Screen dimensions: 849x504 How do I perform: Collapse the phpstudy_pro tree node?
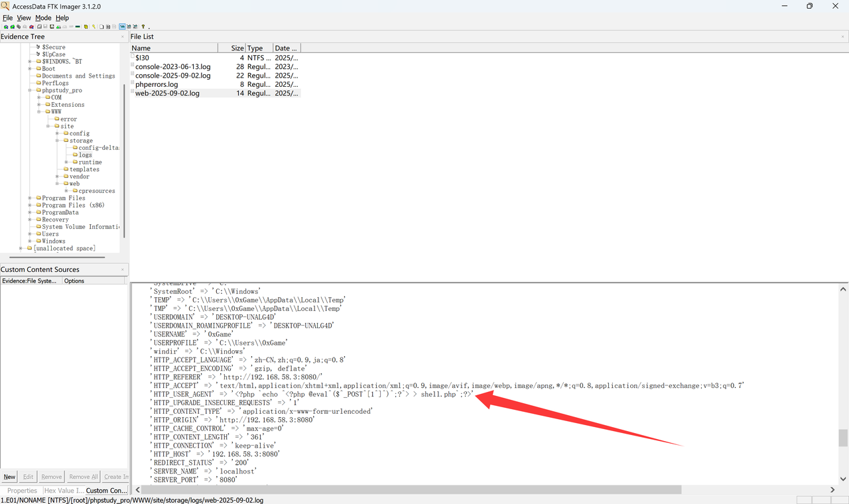(x=30, y=90)
